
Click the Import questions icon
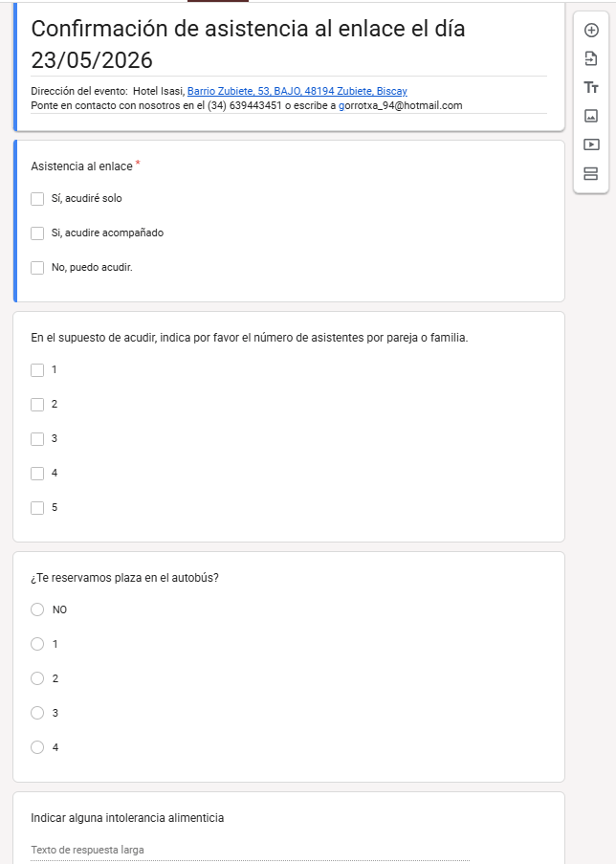tap(591, 58)
